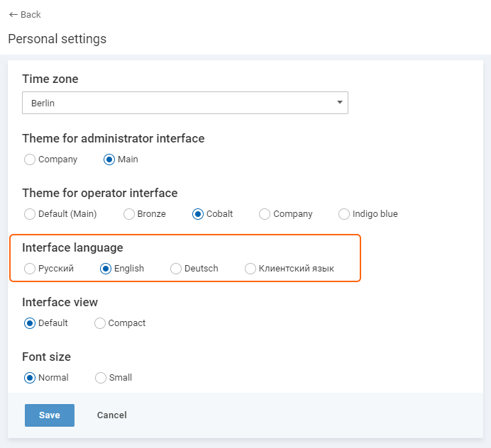Image resolution: width=491 pixels, height=448 pixels.
Task: Switch interface view to Compact
Action: point(99,323)
